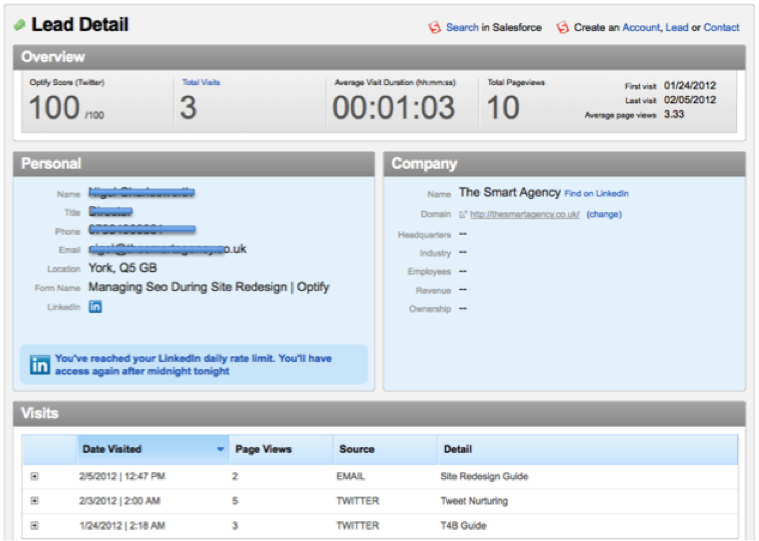Click the EMAIL source cell
This screenshot has width=759, height=541.
(350, 476)
